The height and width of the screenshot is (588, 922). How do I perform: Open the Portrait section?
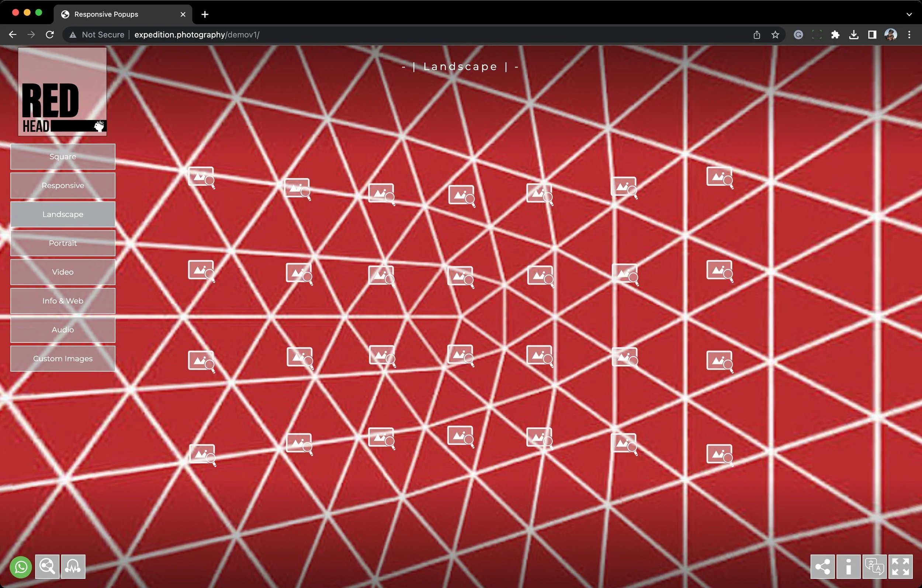63,243
